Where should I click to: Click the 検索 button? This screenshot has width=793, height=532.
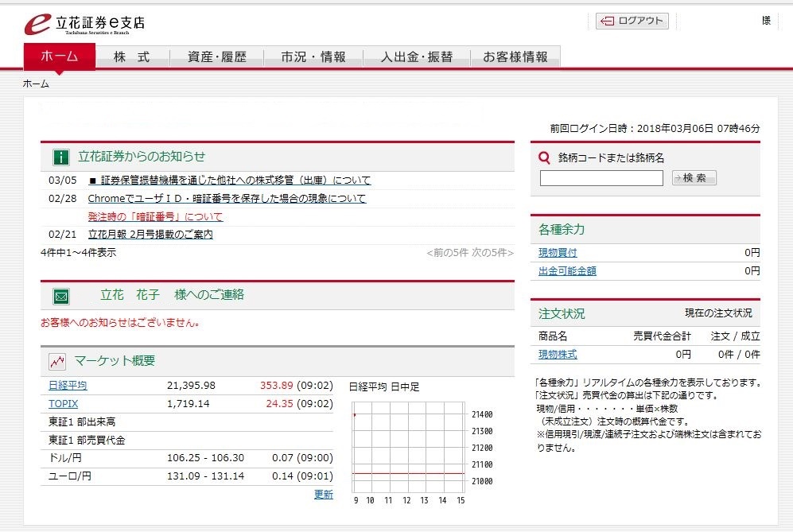(x=694, y=178)
